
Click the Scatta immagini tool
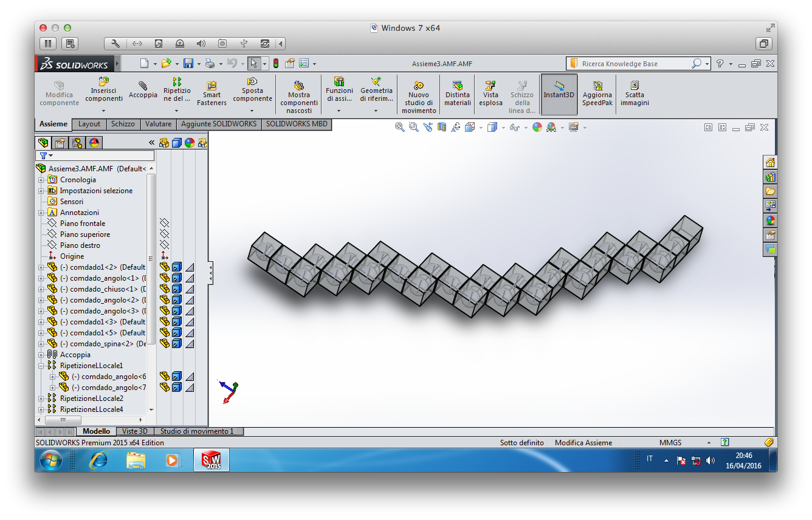[x=635, y=94]
